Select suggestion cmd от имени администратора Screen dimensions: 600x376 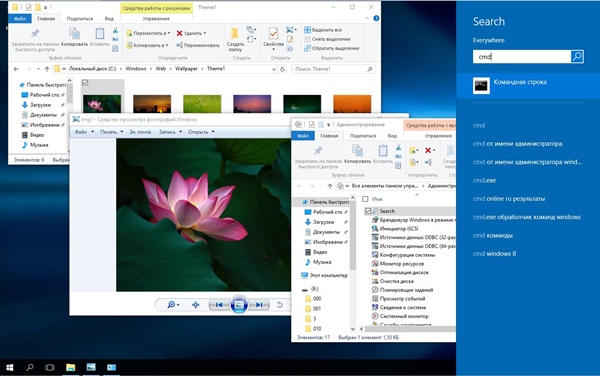coord(517,144)
